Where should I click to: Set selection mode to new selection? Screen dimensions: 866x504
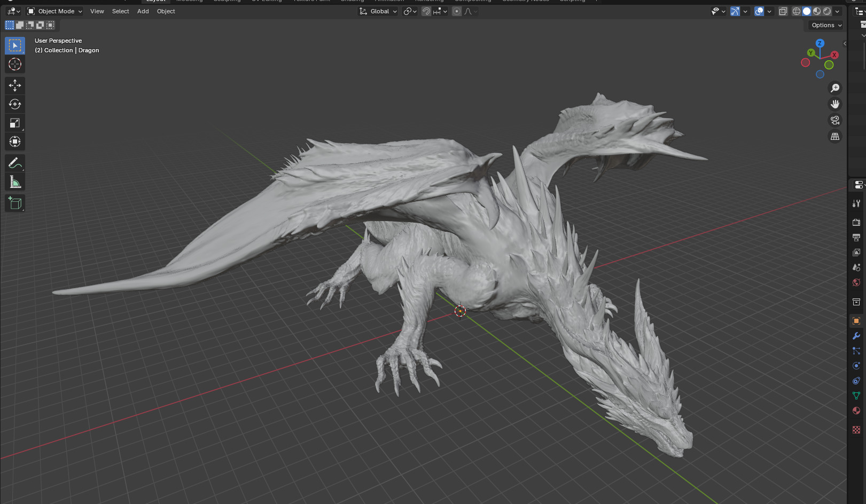click(10, 25)
